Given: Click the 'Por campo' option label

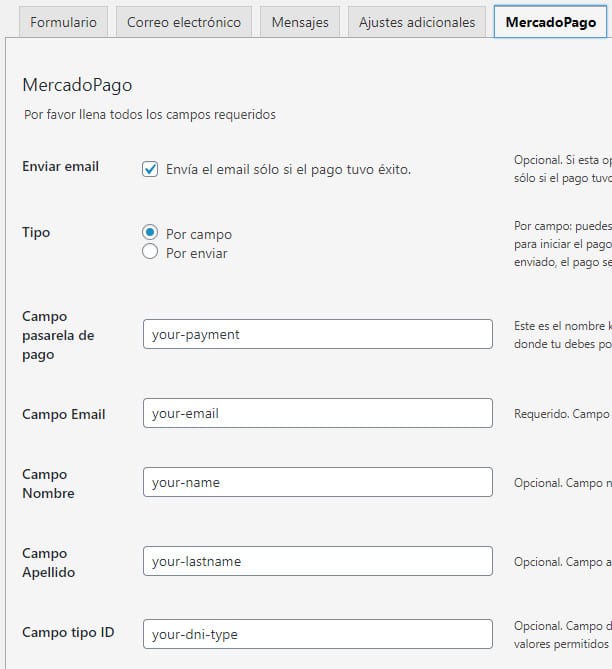Looking at the screenshot, I should [x=199, y=234].
